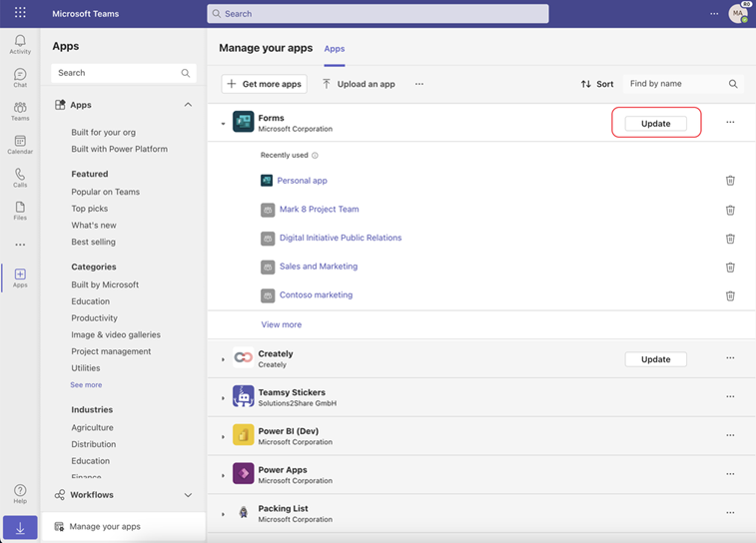The height and width of the screenshot is (543, 756).
Task: Focus the Find by name field
Action: [683, 84]
